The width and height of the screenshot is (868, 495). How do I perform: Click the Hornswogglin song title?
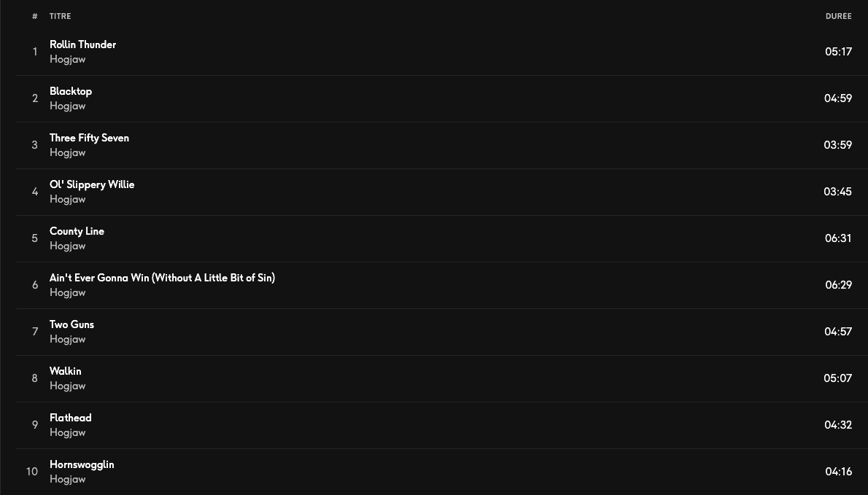tap(82, 464)
